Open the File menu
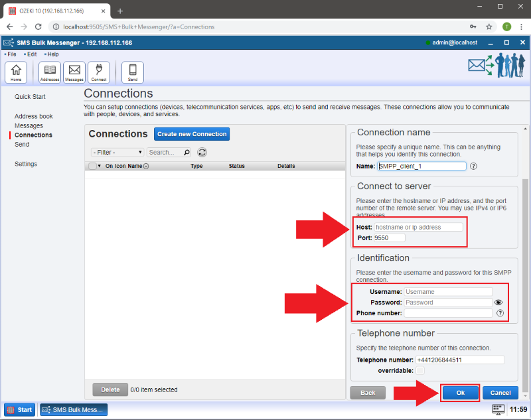Screen dimensions: 531x420 11,54
